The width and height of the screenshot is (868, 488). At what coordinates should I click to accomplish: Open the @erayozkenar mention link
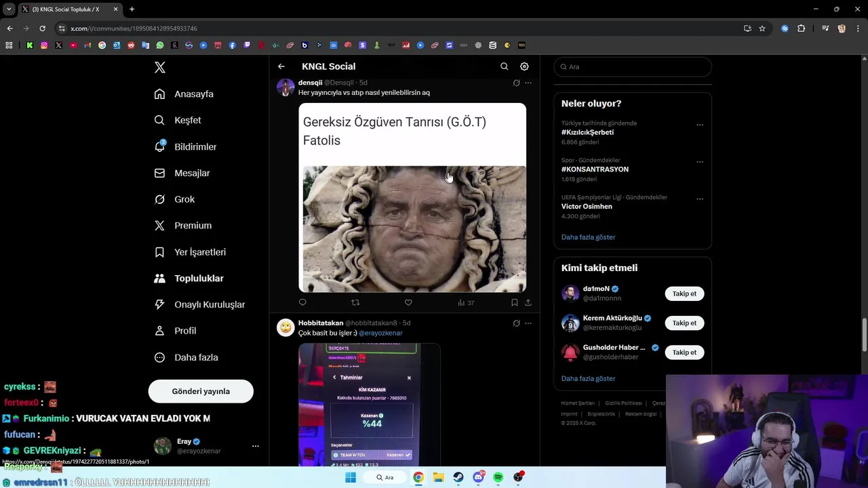(x=380, y=333)
